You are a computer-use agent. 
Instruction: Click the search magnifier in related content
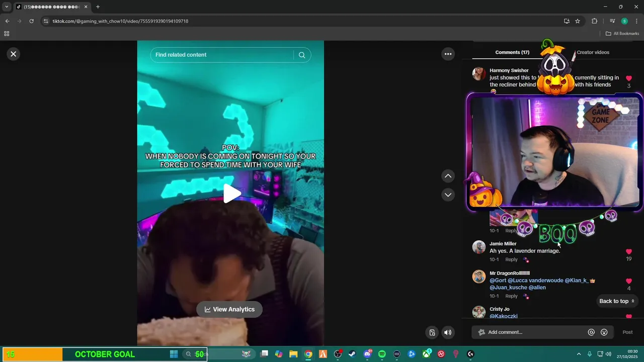click(302, 55)
